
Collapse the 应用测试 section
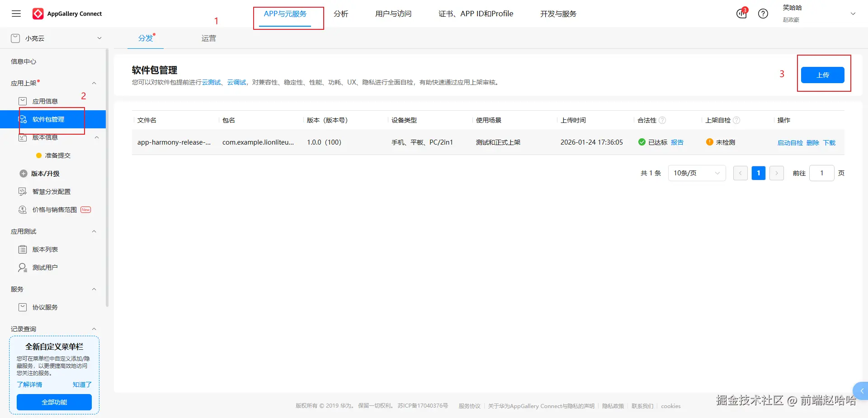tap(94, 231)
